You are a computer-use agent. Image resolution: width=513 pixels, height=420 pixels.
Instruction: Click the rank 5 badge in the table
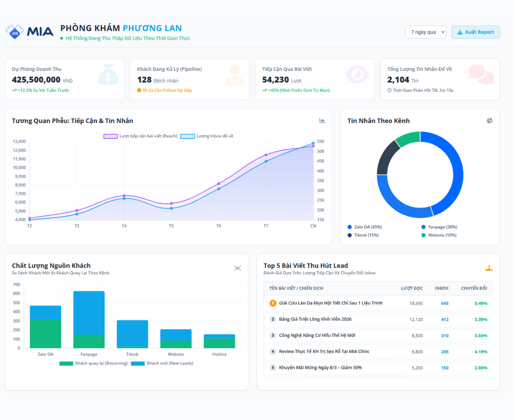(x=273, y=368)
